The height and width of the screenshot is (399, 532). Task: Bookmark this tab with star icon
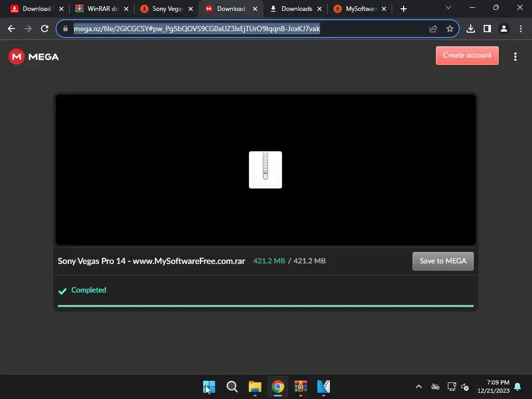tap(450, 29)
